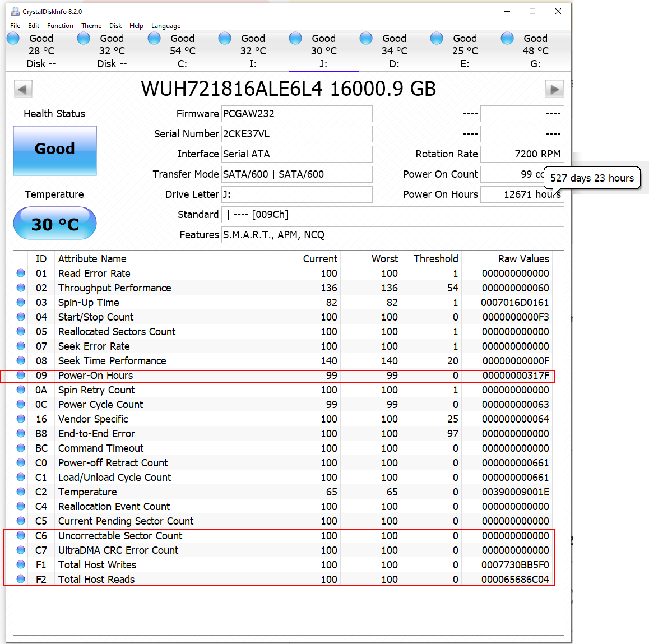The width and height of the screenshot is (649, 644).
Task: Click the Good health status button
Action: pyautogui.click(x=55, y=151)
